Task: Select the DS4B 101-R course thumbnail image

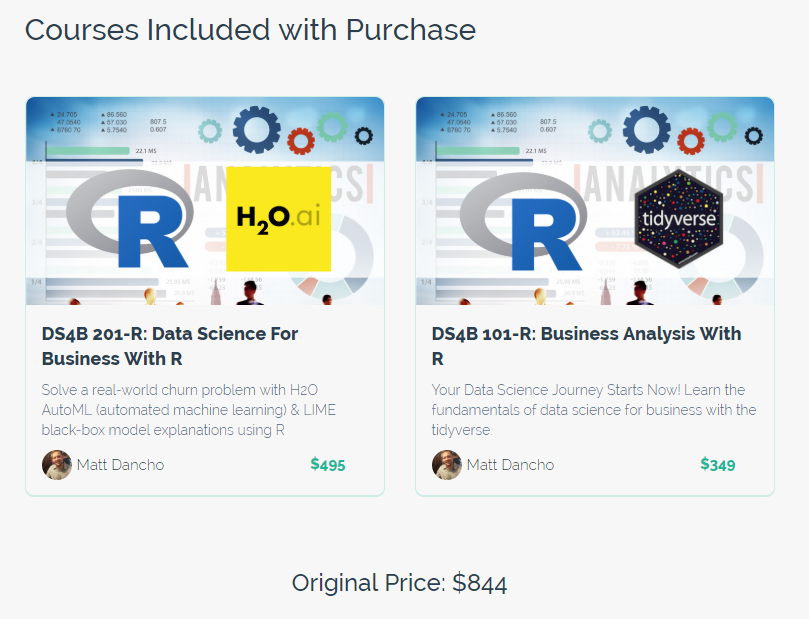Action: pyautogui.click(x=595, y=201)
